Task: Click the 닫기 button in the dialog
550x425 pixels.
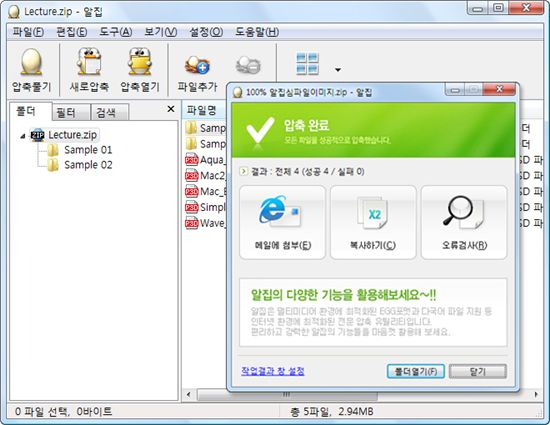Action: [478, 371]
